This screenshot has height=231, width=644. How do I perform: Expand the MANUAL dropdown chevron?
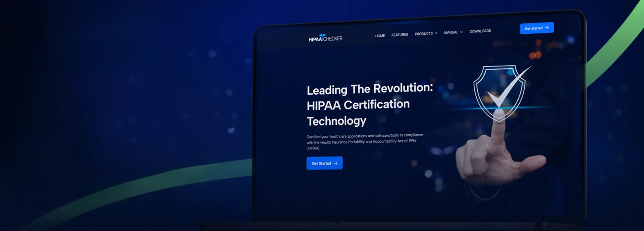click(461, 32)
